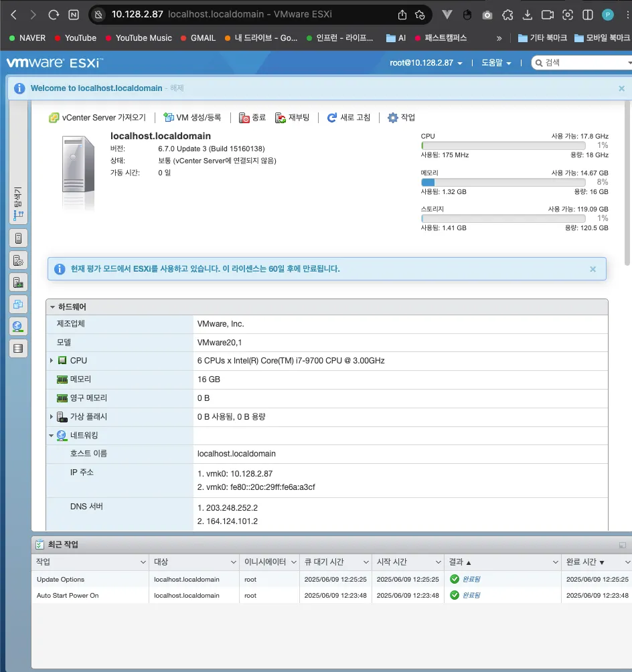This screenshot has height=672, width=632.
Task: Open the AI bookmarks folder
Action: 396,38
